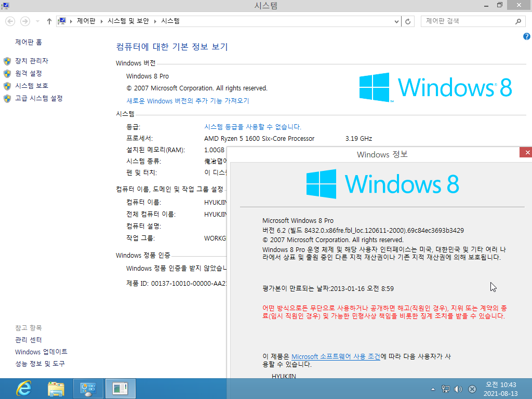Click the shield icon beside 고급 시스템 설정
Image resolution: width=532 pixels, height=399 pixels.
pos(7,98)
